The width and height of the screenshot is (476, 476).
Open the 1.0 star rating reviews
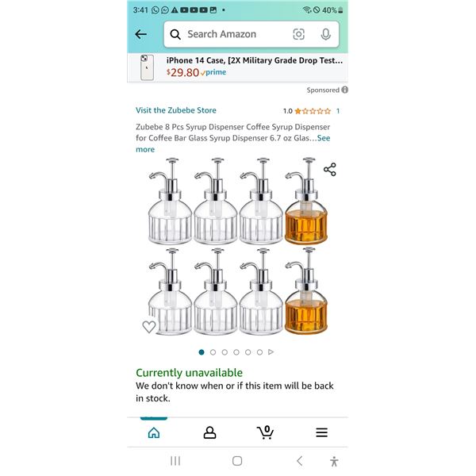[311, 111]
